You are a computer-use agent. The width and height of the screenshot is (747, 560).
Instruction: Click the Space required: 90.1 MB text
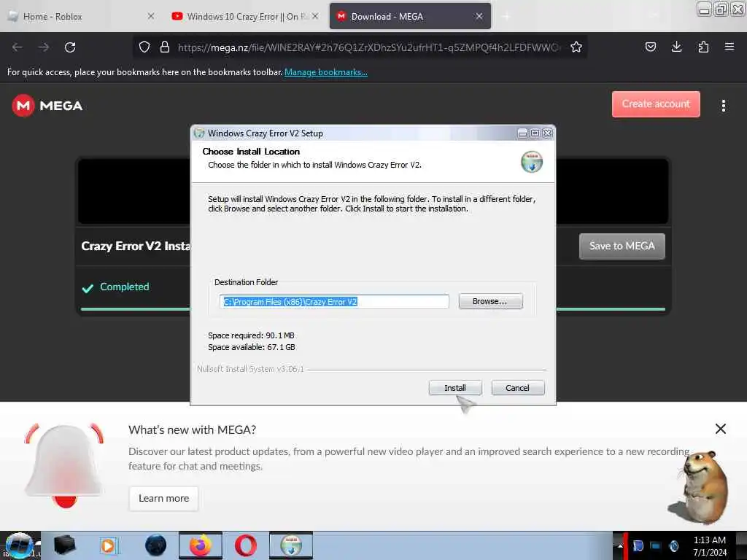click(251, 335)
